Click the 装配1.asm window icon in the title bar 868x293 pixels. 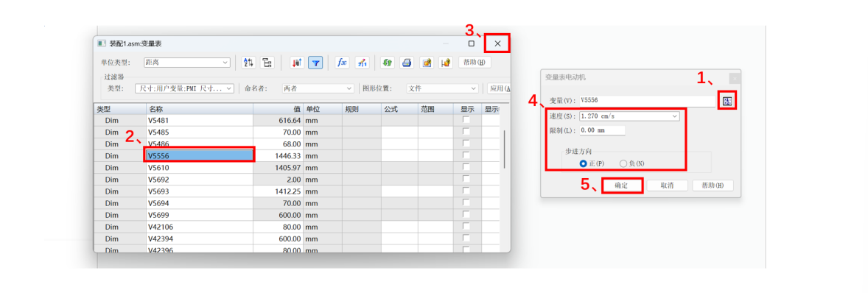[x=101, y=43]
